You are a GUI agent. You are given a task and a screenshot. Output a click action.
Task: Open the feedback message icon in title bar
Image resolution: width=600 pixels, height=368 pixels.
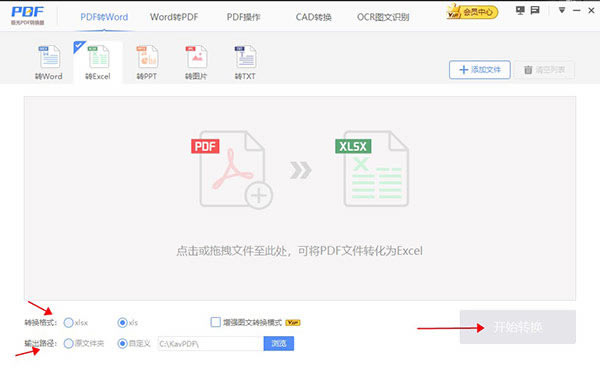pyautogui.click(x=535, y=10)
